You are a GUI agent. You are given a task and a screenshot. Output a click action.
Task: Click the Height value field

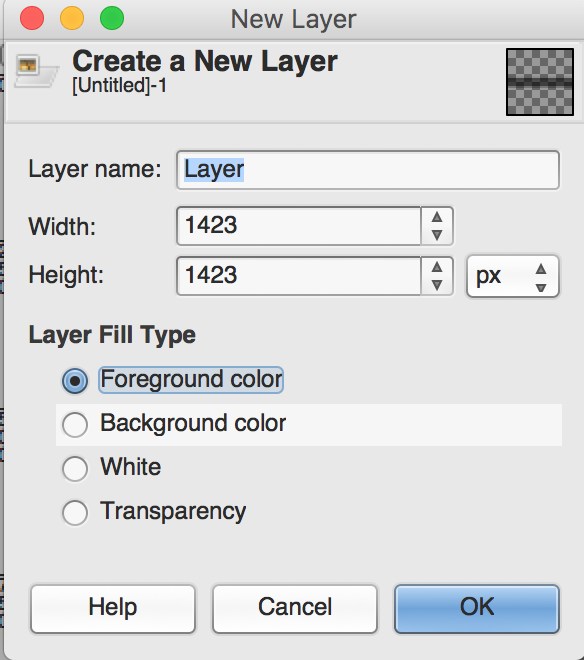299,276
